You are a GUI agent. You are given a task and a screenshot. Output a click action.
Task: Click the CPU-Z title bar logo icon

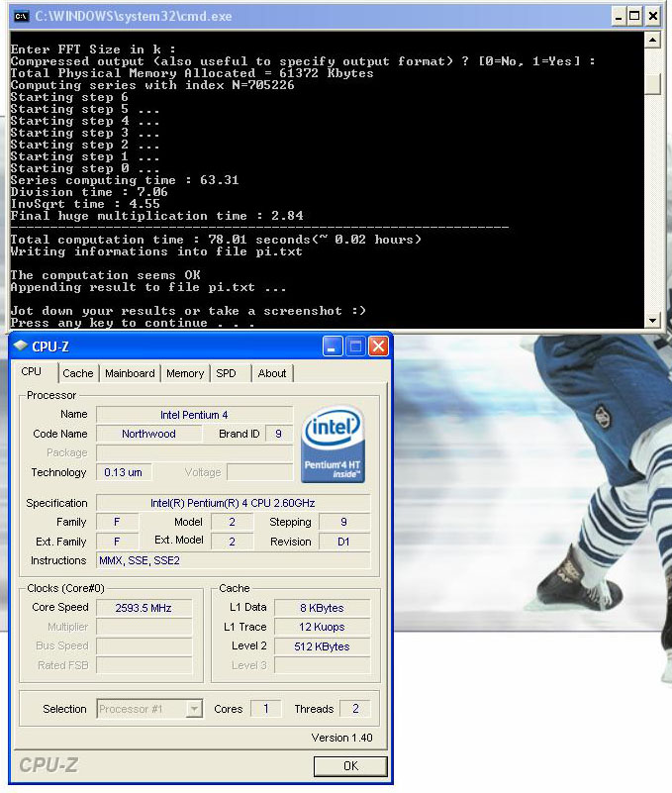(x=21, y=346)
